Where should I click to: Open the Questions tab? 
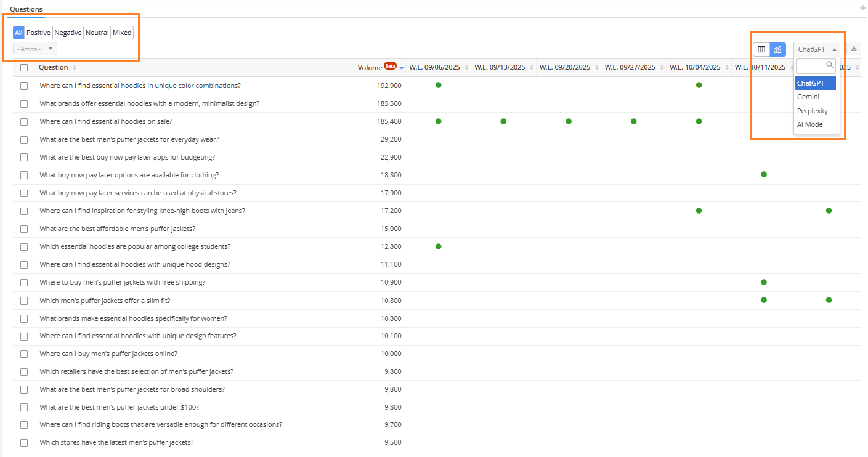tap(26, 9)
